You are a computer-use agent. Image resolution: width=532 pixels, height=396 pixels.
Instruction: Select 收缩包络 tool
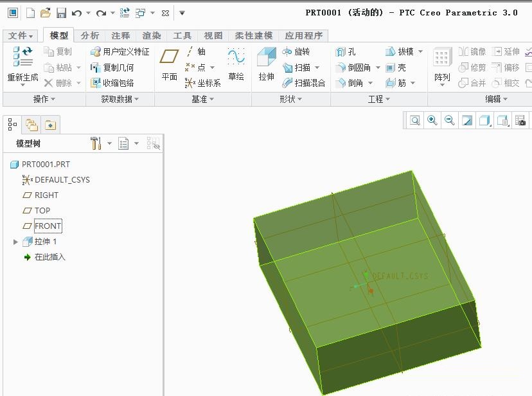(x=112, y=83)
